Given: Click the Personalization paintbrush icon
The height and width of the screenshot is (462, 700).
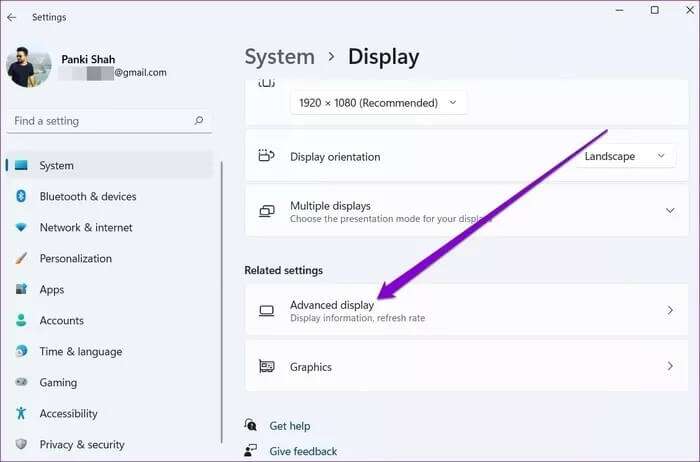Looking at the screenshot, I should pos(20,259).
